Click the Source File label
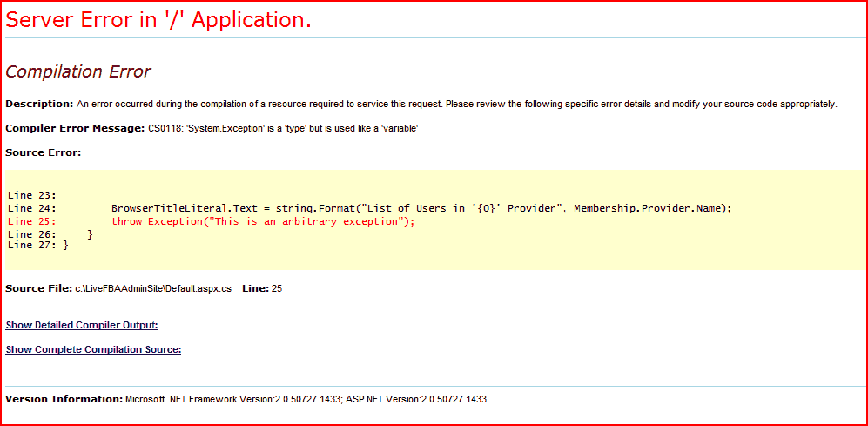Viewport: 868px width, 426px height. [x=38, y=288]
